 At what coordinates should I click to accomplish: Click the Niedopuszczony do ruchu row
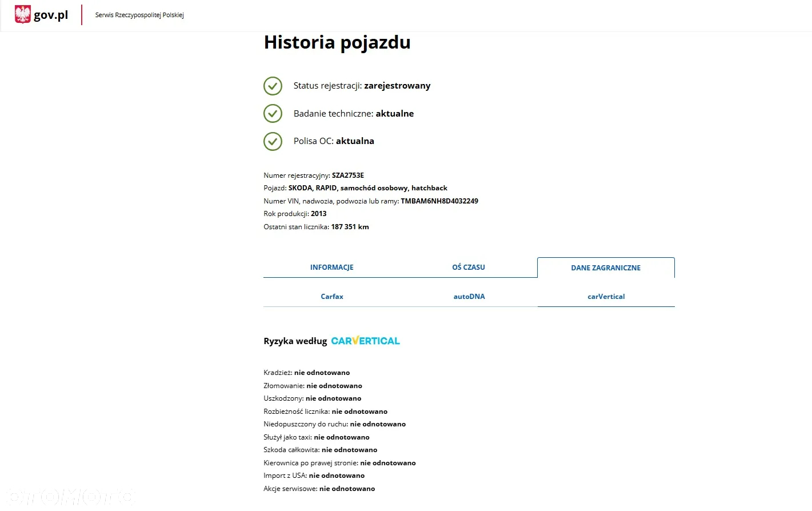point(334,424)
